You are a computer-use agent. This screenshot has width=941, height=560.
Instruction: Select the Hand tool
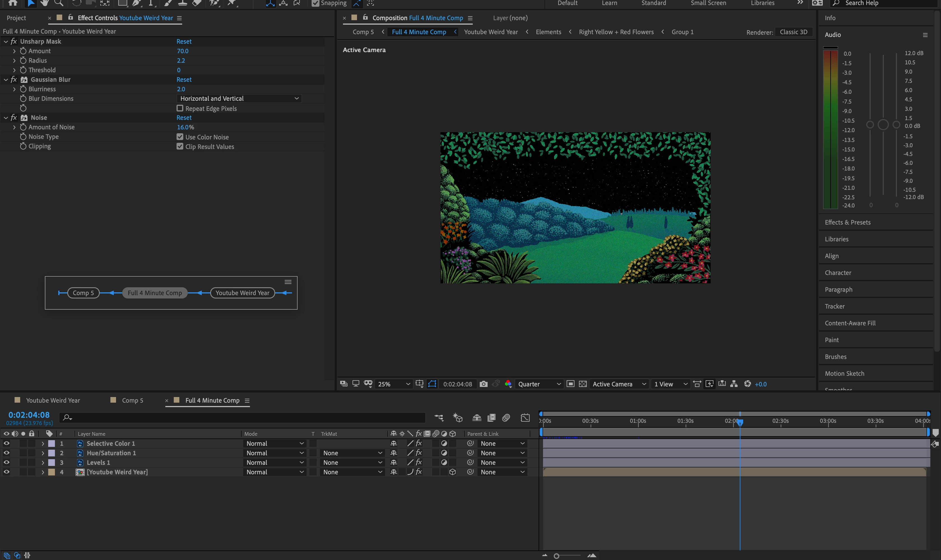pyautogui.click(x=45, y=3)
